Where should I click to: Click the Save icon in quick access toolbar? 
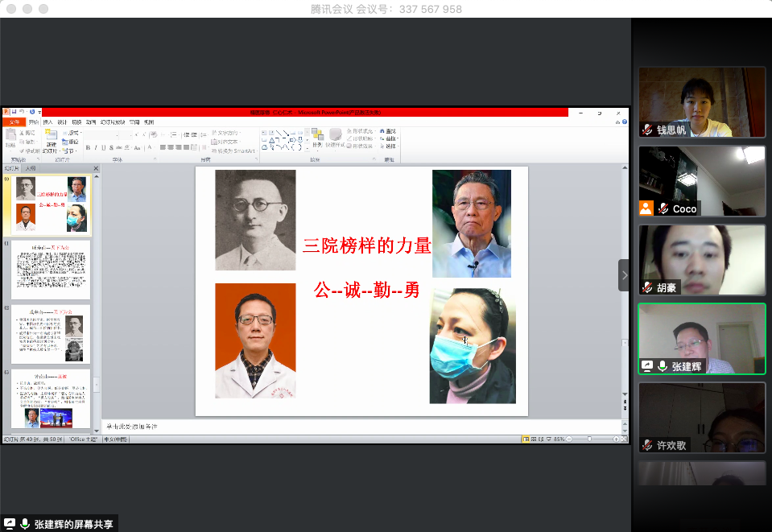(x=14, y=113)
